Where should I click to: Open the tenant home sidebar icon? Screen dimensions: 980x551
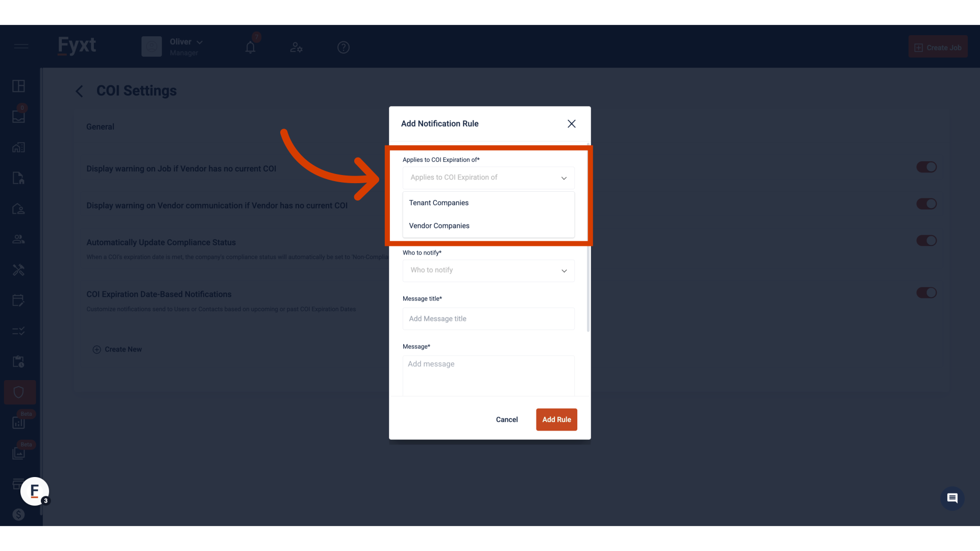[19, 209]
